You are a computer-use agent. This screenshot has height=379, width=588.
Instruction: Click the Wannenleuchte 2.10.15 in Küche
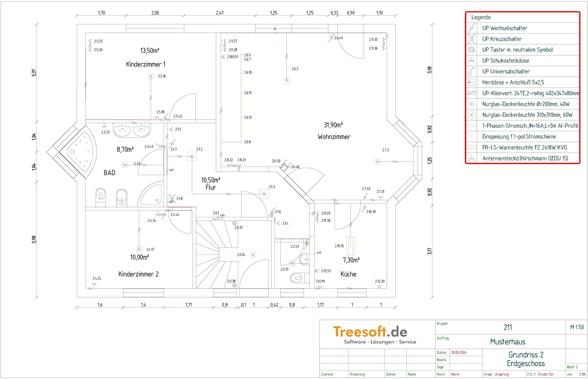350,246
